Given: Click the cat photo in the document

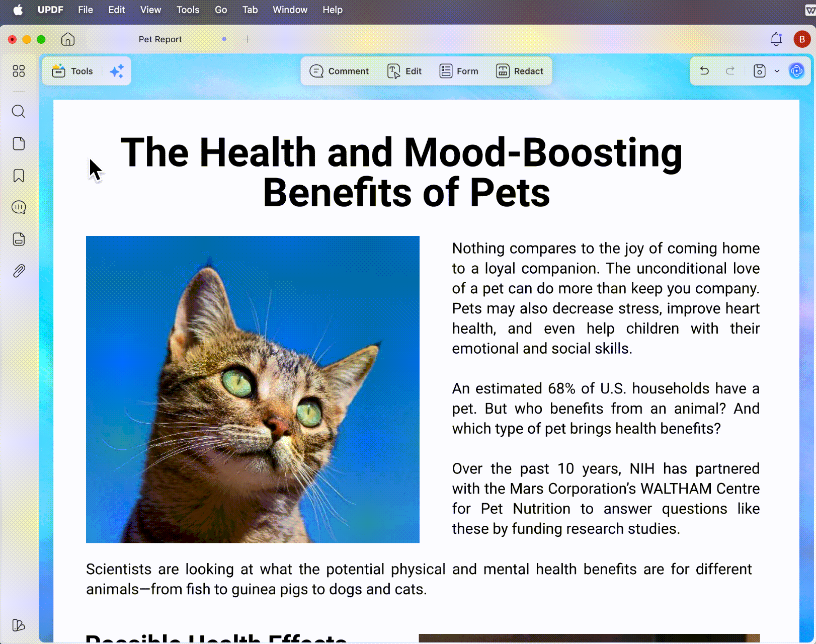Looking at the screenshot, I should tap(253, 389).
